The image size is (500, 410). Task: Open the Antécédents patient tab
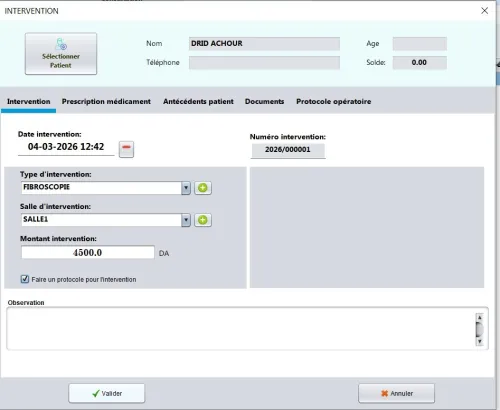198,101
